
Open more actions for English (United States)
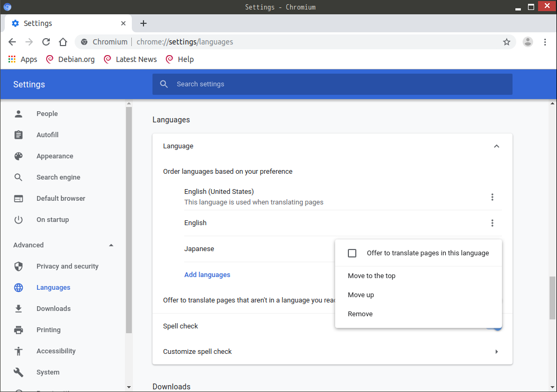pyautogui.click(x=492, y=197)
